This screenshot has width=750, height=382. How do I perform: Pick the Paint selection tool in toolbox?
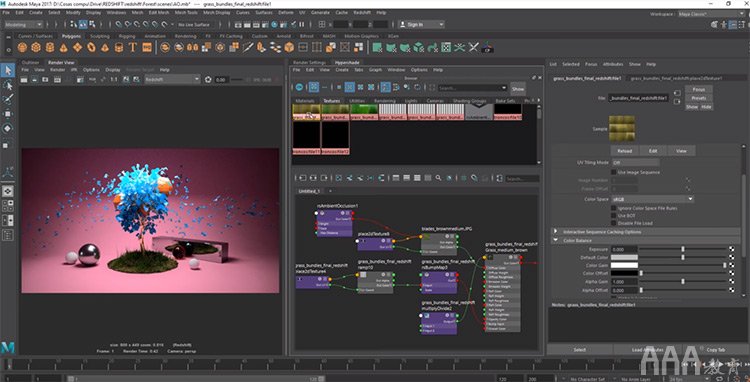[x=8, y=99]
